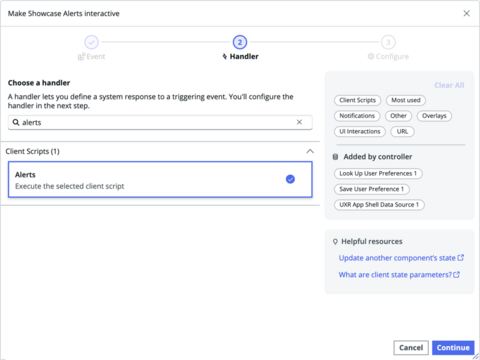Viewport: 480px width, 360px height.
Task: Click into the handler search field
Action: pos(160,122)
